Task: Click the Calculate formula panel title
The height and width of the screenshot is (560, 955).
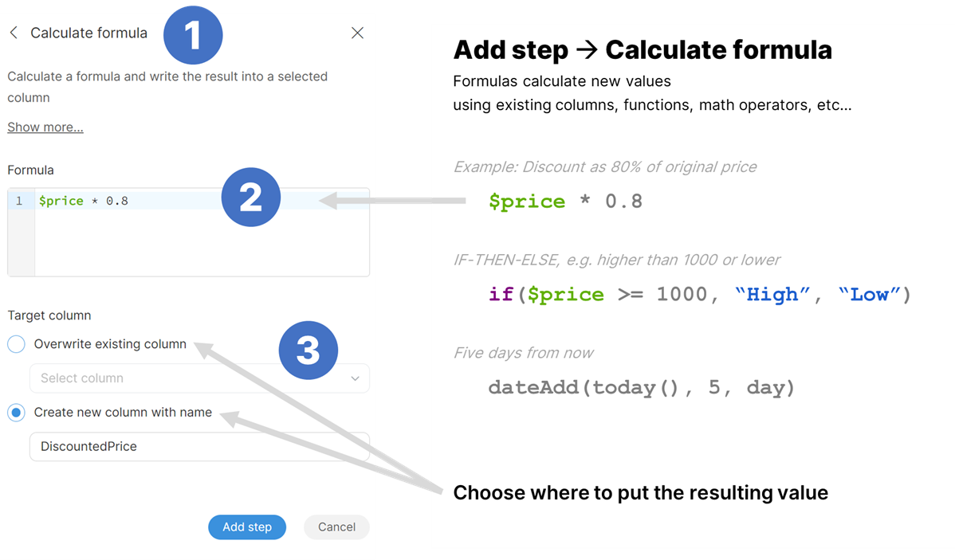Action: [x=88, y=33]
